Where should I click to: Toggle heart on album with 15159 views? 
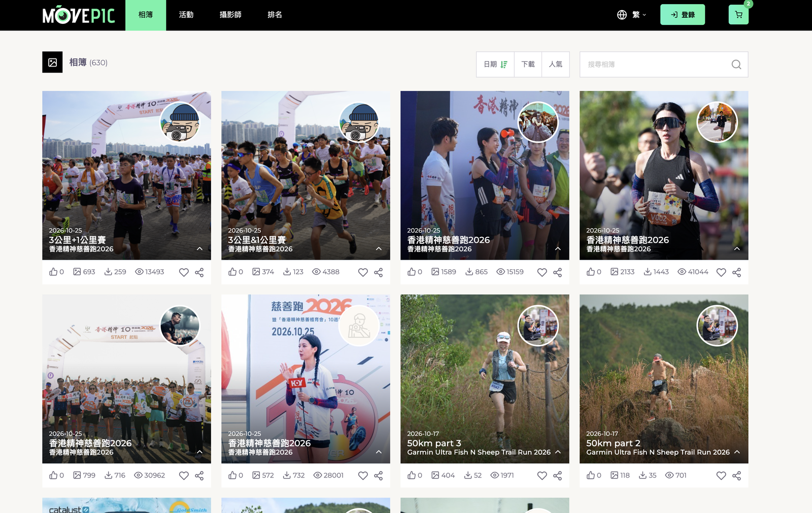tap(542, 272)
